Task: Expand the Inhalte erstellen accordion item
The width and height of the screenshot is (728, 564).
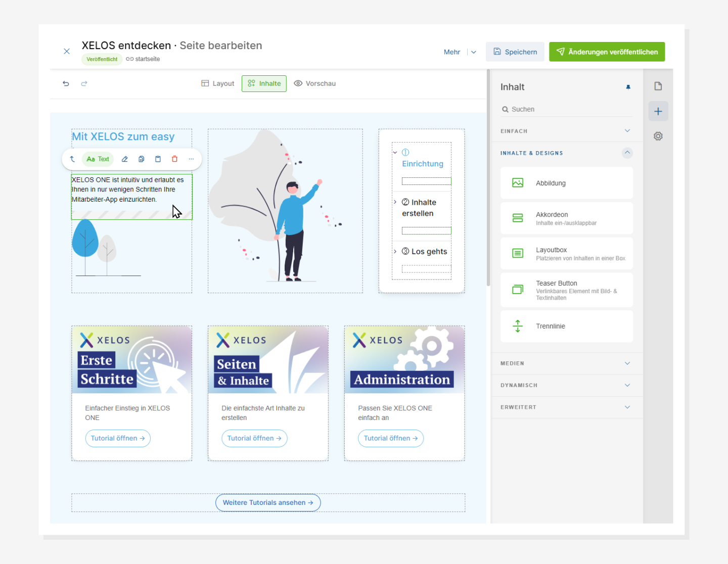Action: pos(395,202)
